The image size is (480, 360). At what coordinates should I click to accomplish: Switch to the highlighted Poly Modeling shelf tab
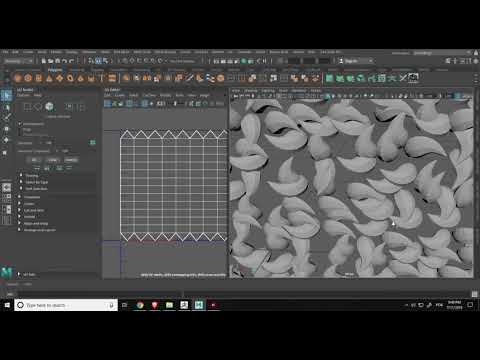click(55, 70)
